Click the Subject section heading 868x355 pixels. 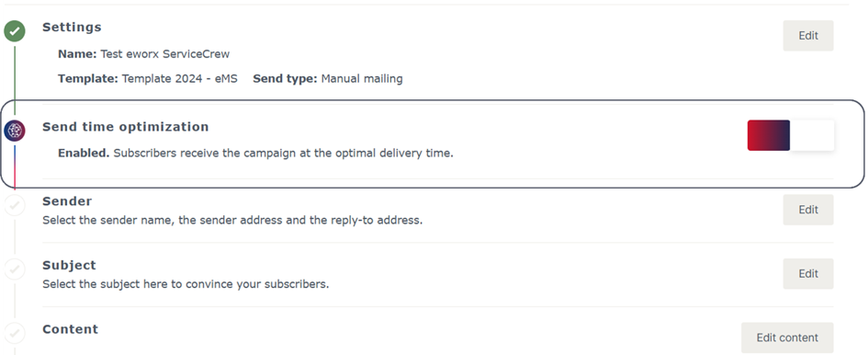(x=69, y=266)
